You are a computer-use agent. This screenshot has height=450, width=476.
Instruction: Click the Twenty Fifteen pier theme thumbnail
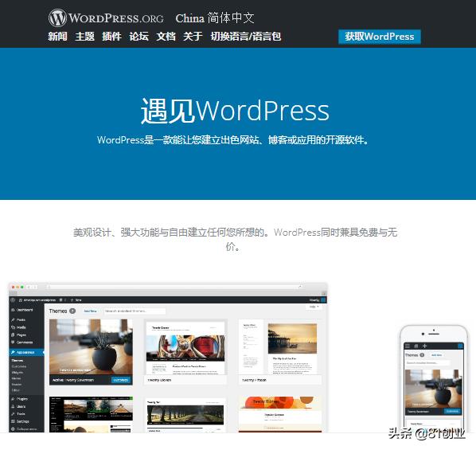(x=280, y=347)
